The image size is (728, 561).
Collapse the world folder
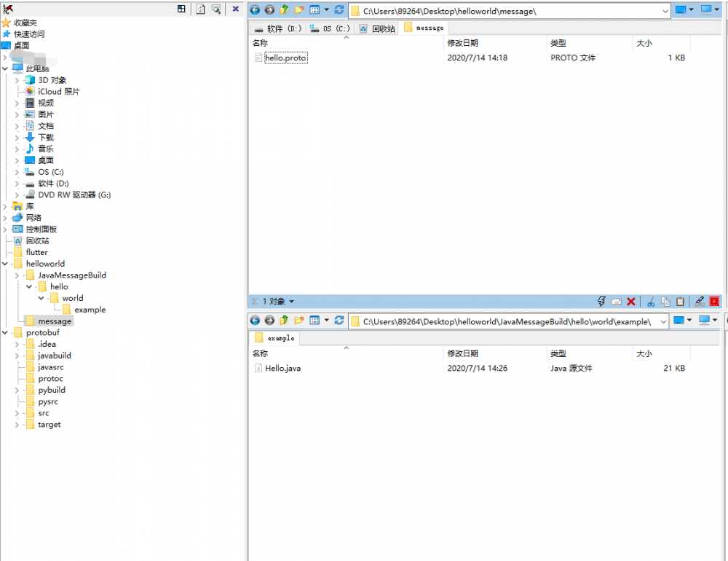click(41, 298)
